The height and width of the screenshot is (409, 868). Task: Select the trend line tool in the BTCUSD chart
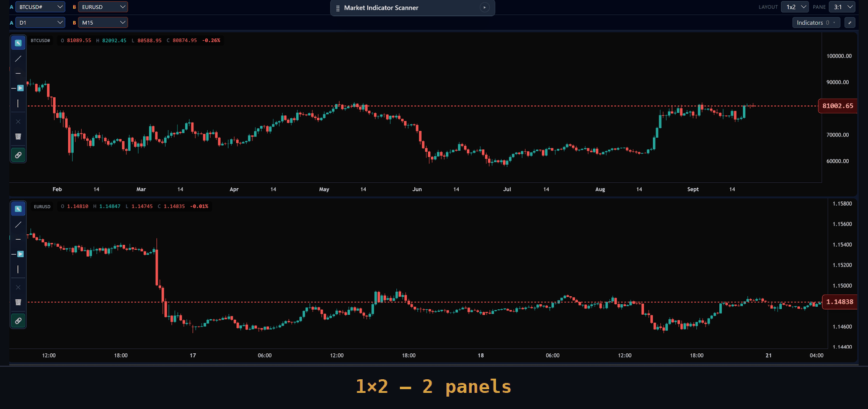coord(18,58)
